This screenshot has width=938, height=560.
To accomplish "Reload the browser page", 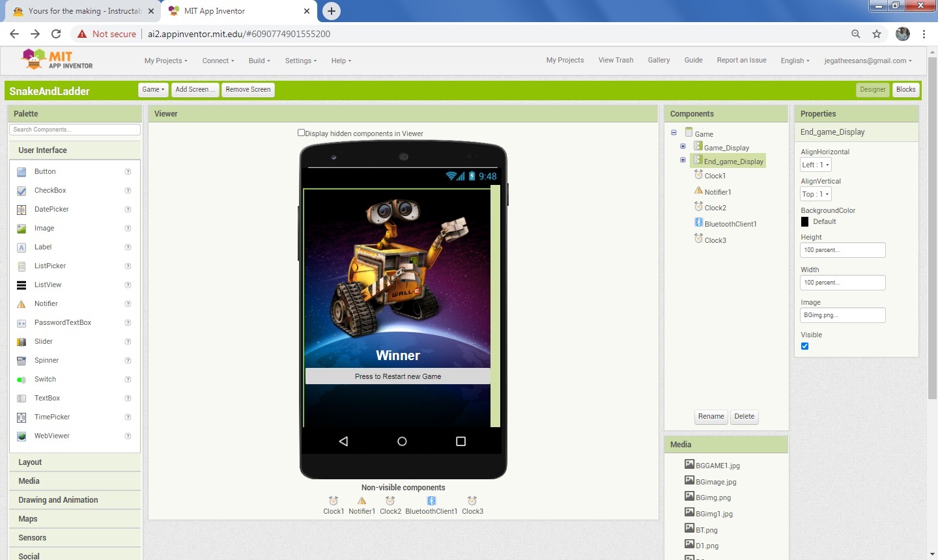I will point(56,34).
